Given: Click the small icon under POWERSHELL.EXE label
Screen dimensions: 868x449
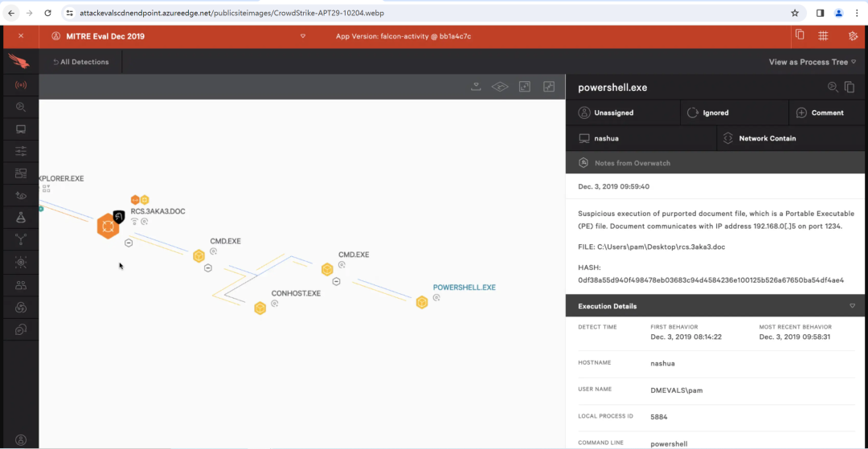Looking at the screenshot, I should [x=436, y=298].
